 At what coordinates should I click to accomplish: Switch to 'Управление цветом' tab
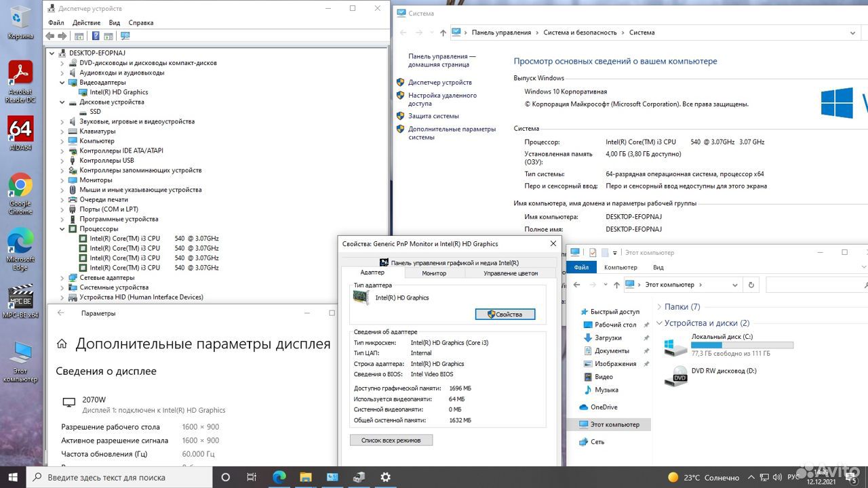(511, 273)
